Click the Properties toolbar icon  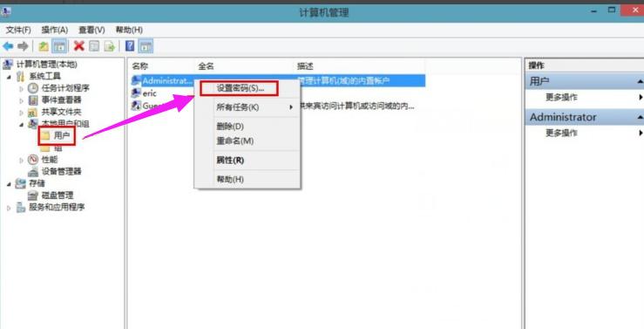click(x=94, y=46)
